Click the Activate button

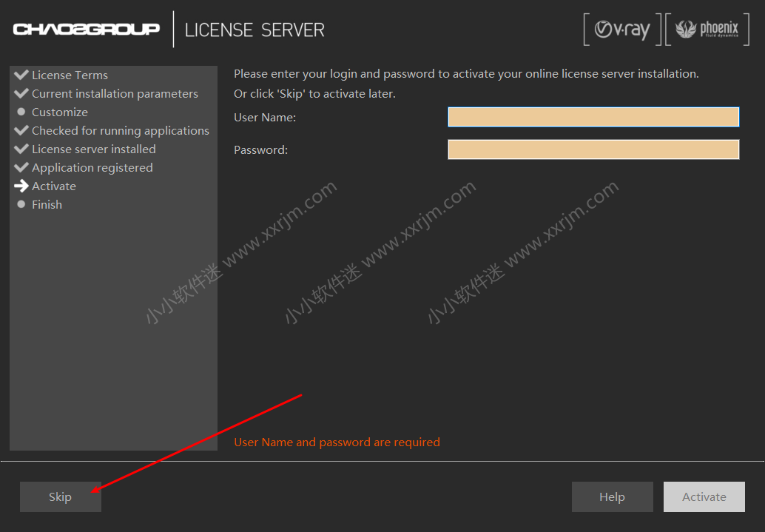pos(704,497)
